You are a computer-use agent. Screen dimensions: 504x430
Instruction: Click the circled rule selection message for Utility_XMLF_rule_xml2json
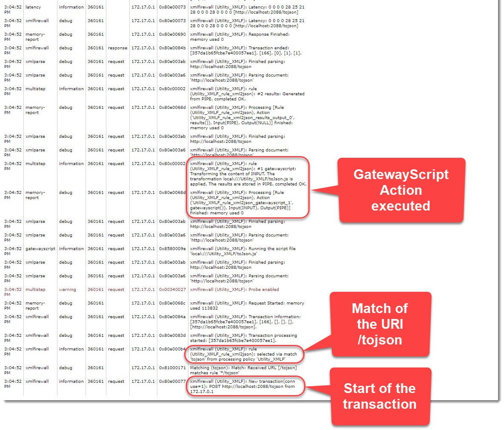coord(245,354)
